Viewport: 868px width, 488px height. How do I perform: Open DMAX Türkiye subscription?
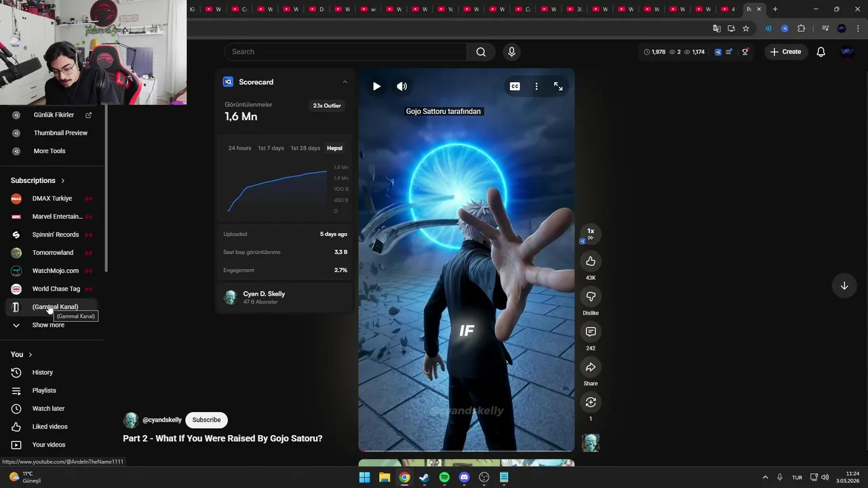point(52,199)
